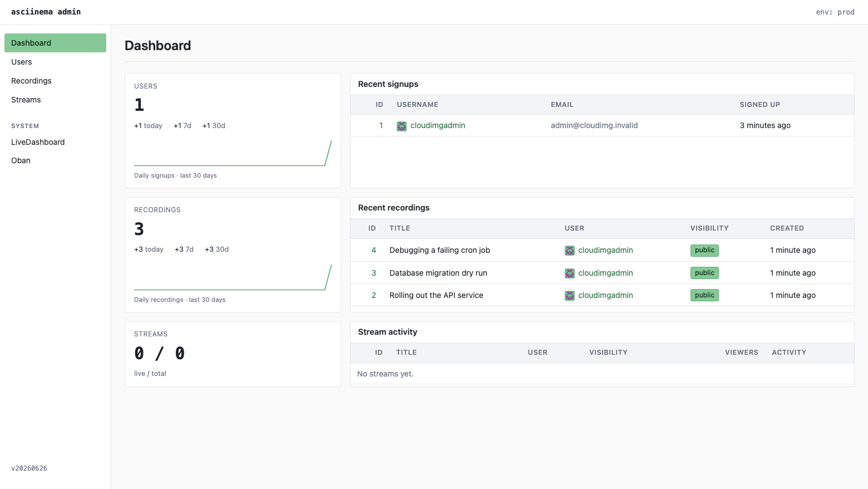Open Recordings in the sidebar

point(55,81)
